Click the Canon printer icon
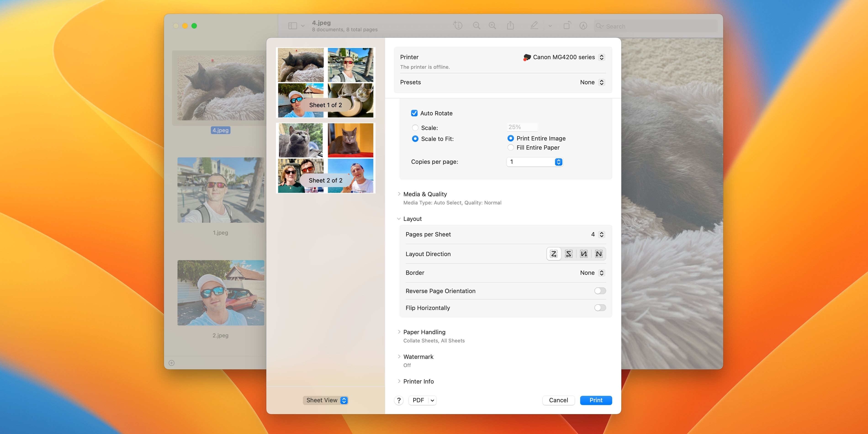This screenshot has width=868, height=434. pyautogui.click(x=527, y=57)
